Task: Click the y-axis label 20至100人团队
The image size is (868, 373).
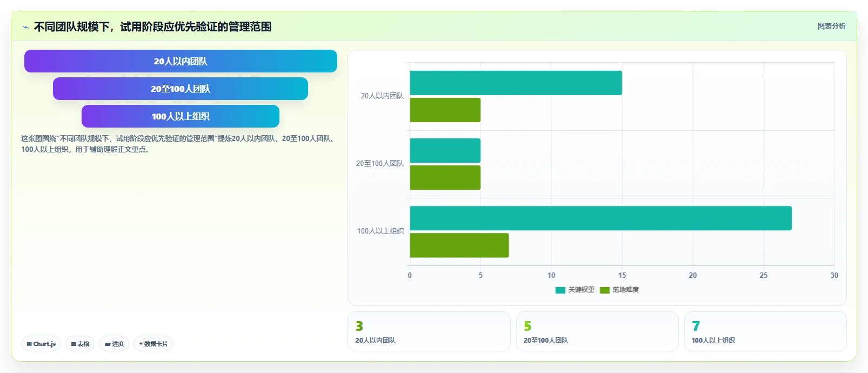Action: 379,163
